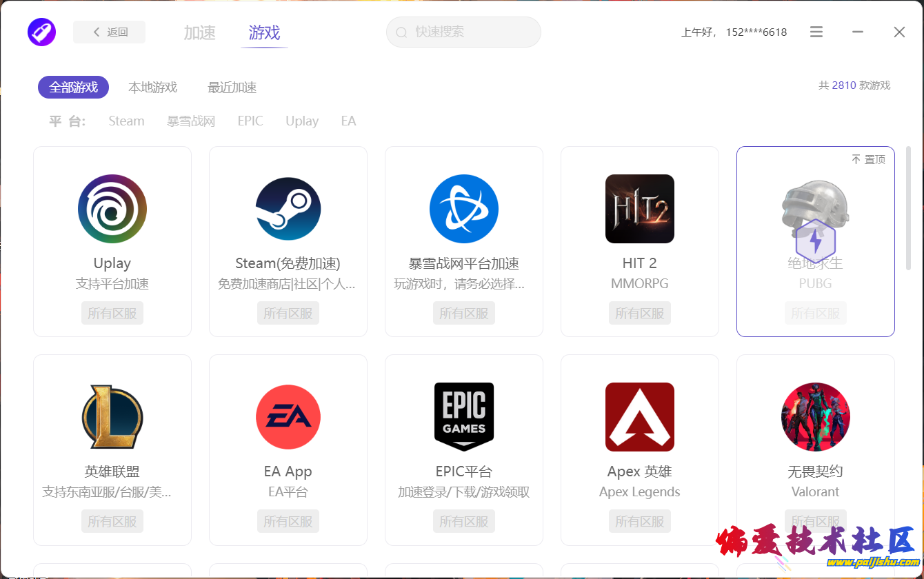The height and width of the screenshot is (579, 924).
Task: Pin PUBG with the 置顶 button
Action: (x=868, y=159)
